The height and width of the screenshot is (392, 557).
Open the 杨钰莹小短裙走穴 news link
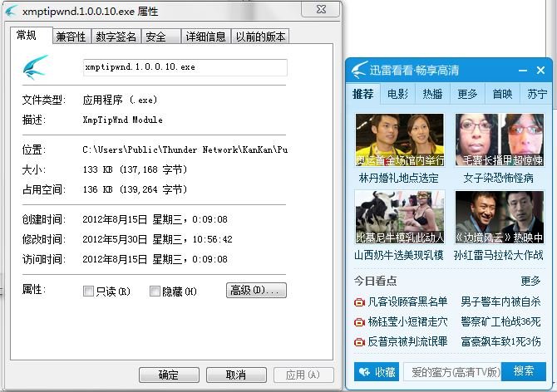(407, 321)
